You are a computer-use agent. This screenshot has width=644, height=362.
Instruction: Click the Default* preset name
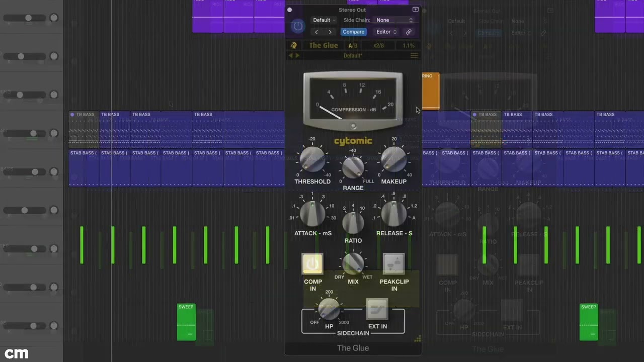tap(353, 56)
